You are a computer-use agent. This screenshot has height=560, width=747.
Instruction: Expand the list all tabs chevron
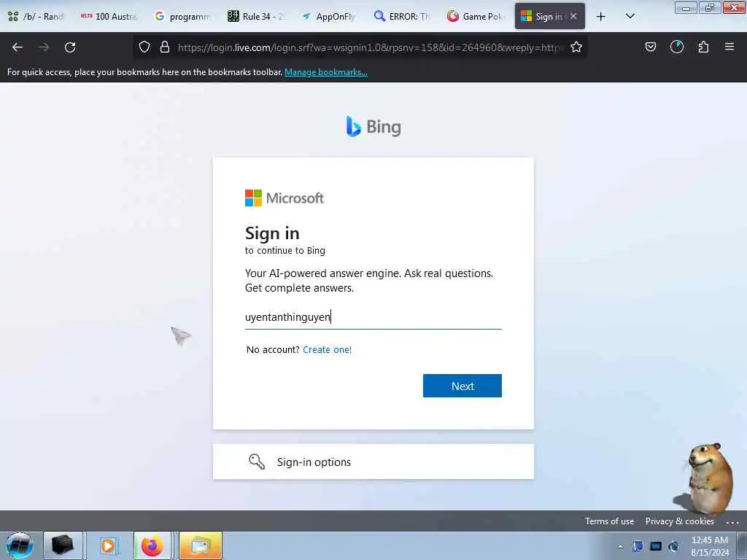point(630,16)
